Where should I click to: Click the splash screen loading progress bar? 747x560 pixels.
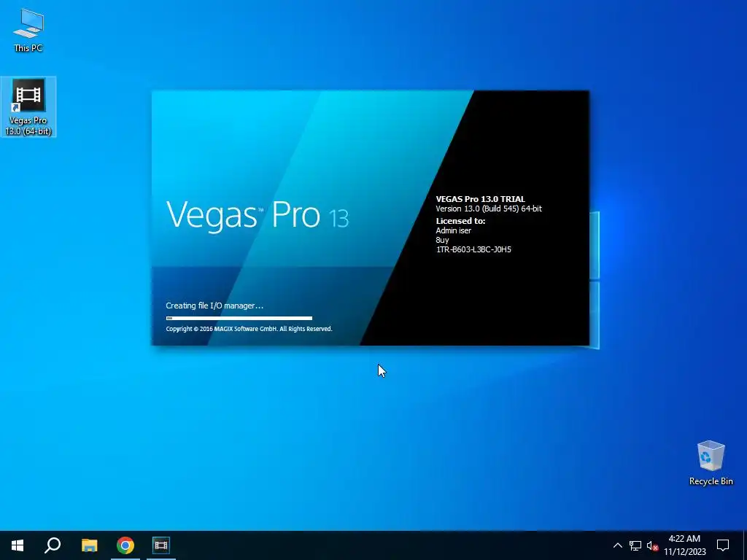point(239,318)
